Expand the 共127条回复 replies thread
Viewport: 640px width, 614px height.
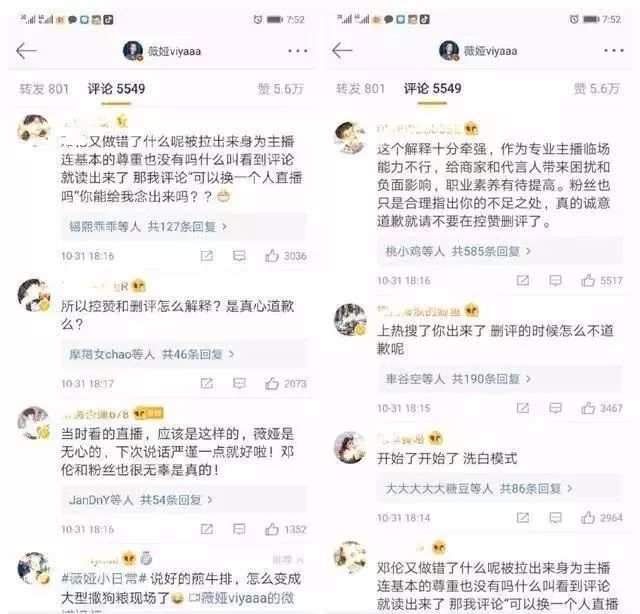pyautogui.click(x=183, y=226)
